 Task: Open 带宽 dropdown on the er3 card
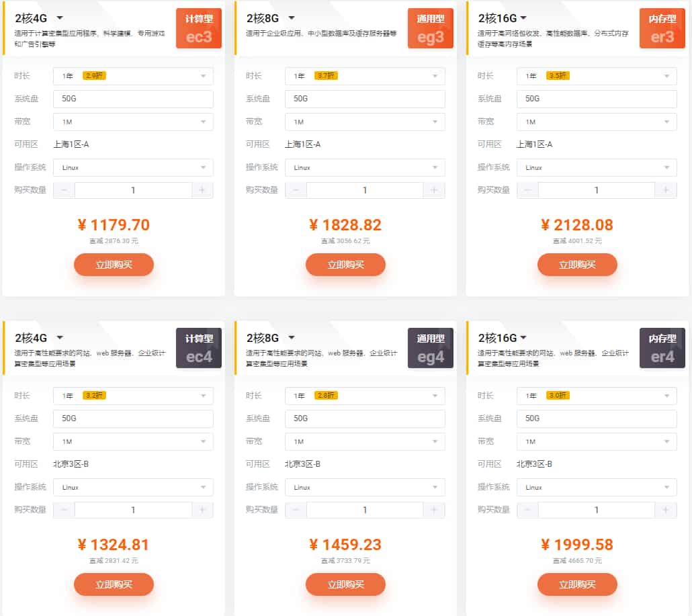coord(597,122)
